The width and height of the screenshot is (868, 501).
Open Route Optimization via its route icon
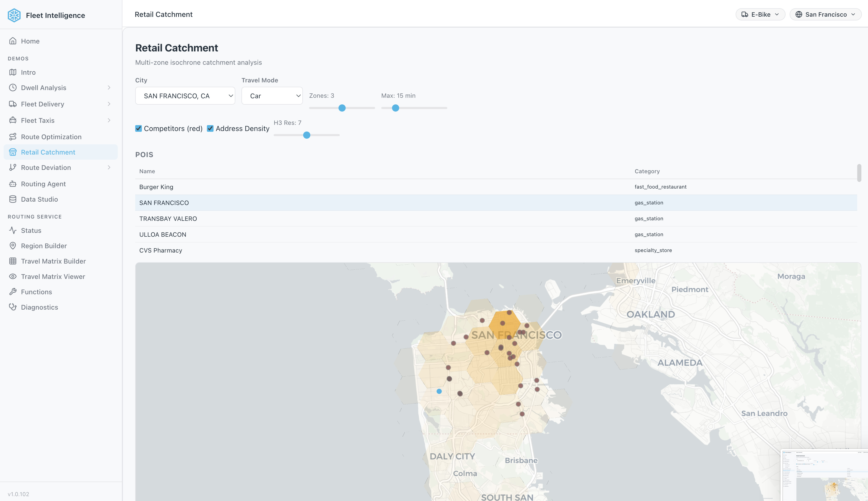[13, 137]
